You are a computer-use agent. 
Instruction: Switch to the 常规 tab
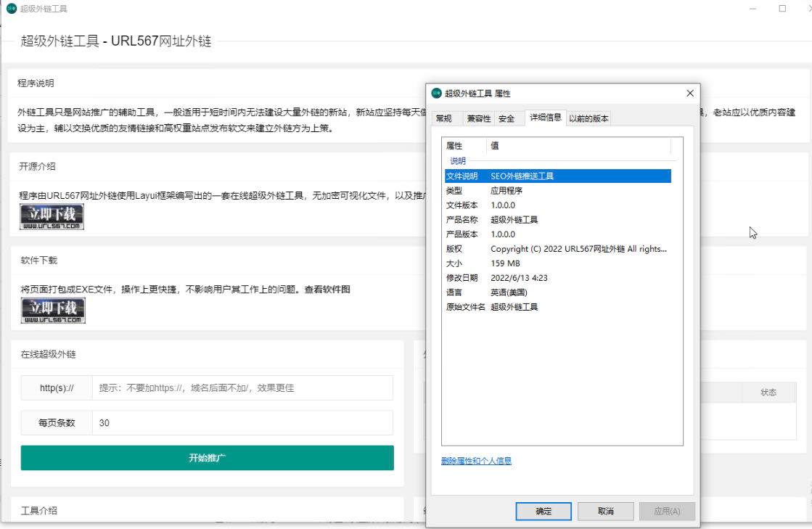(x=445, y=118)
